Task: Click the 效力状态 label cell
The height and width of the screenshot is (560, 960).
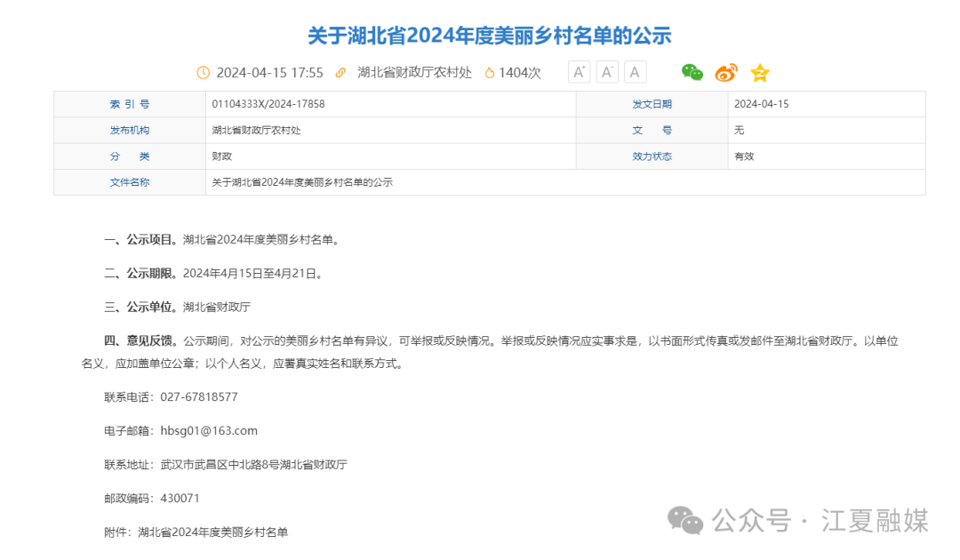Action: [652, 156]
